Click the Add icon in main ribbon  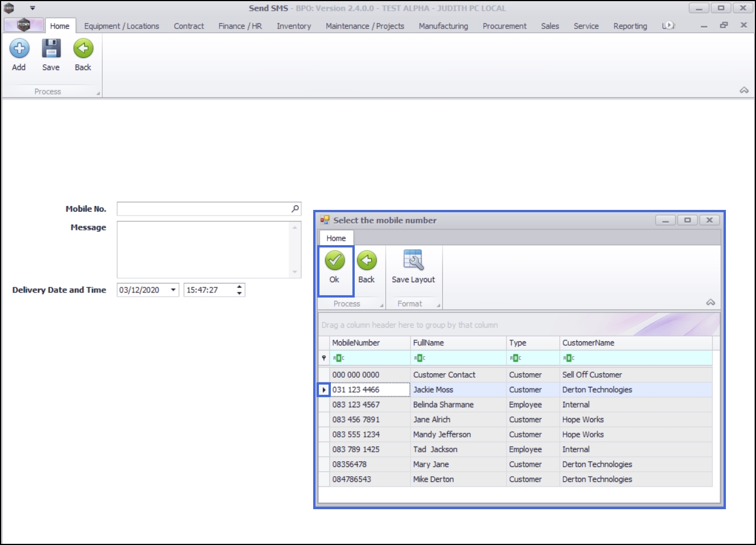(19, 49)
